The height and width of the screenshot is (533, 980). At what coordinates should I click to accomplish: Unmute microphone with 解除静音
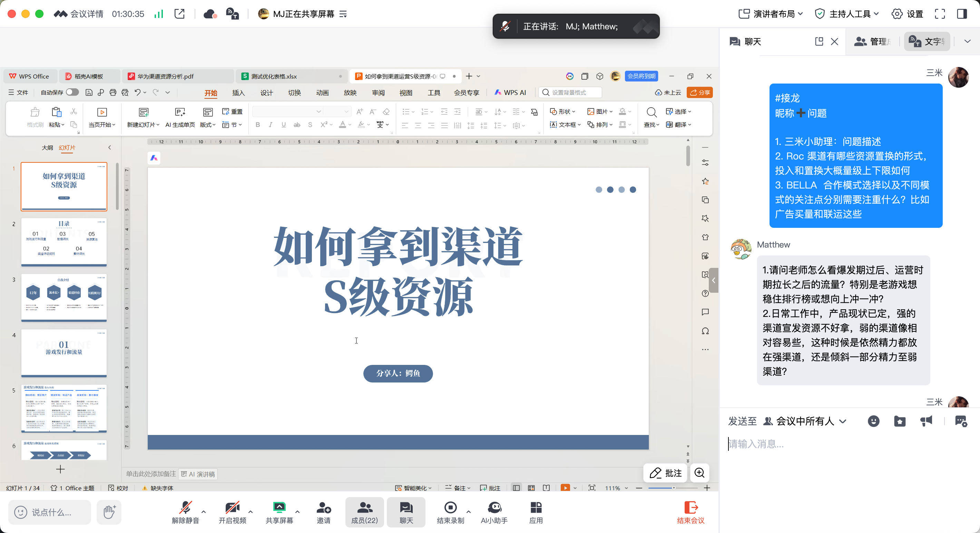click(185, 512)
